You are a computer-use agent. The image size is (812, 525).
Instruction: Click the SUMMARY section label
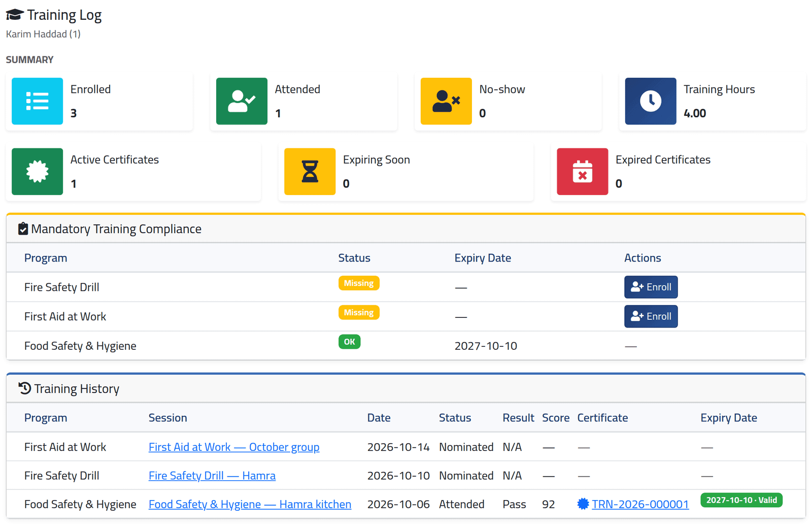coord(29,60)
